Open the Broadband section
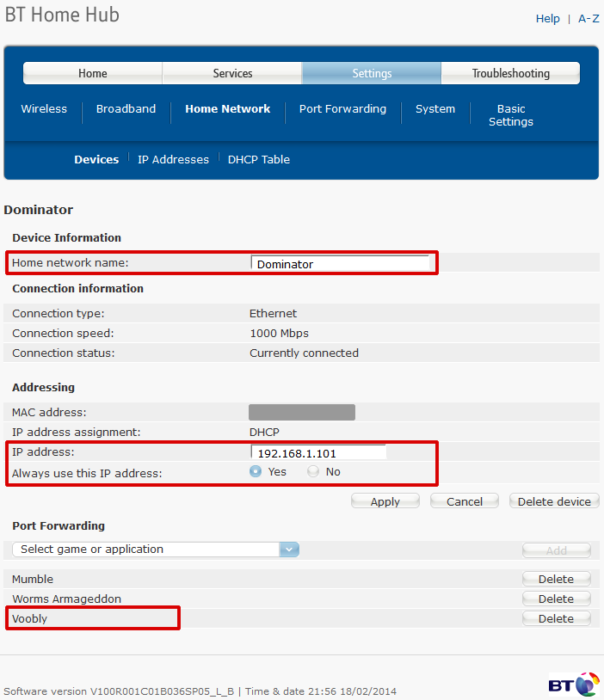The height and width of the screenshot is (700, 604). 126,109
